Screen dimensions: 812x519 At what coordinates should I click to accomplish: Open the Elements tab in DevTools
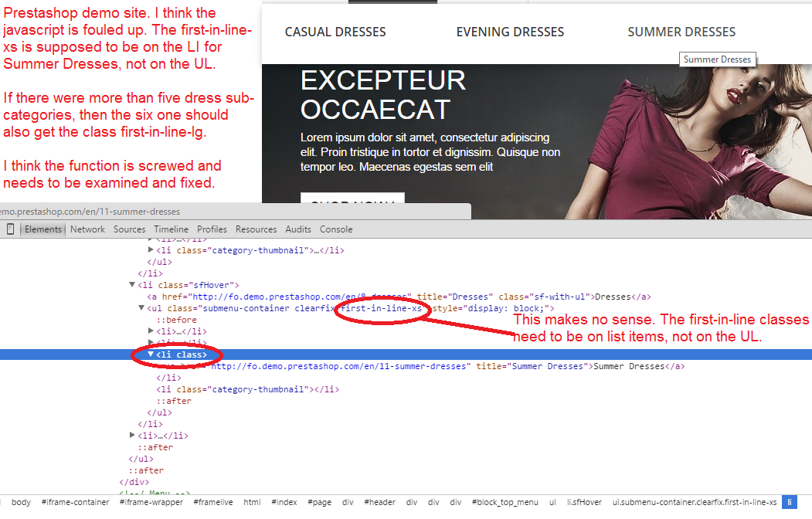43,229
